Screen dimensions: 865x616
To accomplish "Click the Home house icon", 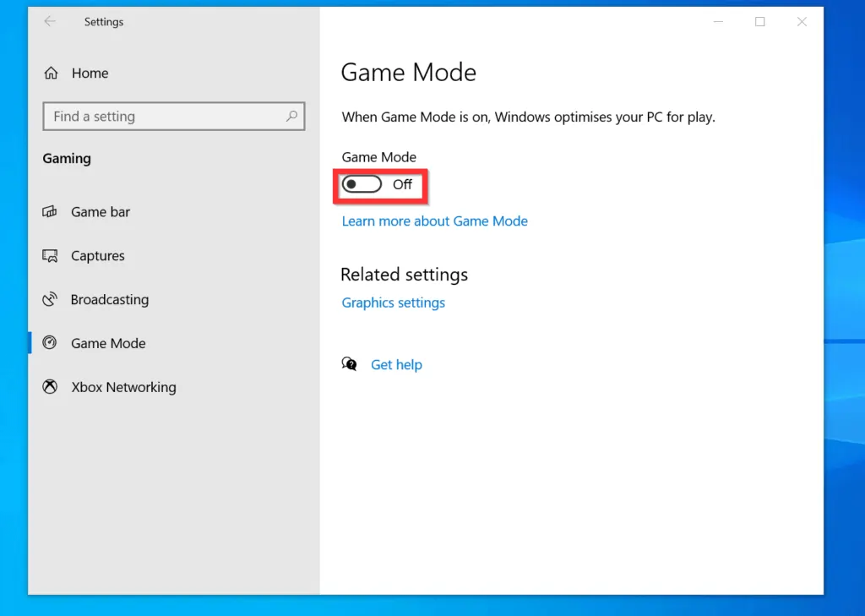I will click(x=50, y=73).
